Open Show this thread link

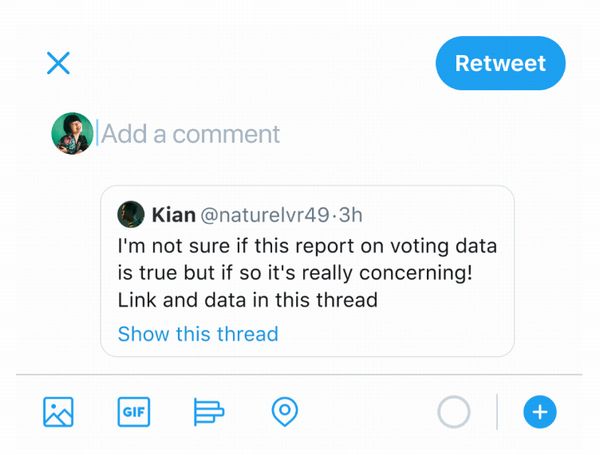[x=198, y=334]
